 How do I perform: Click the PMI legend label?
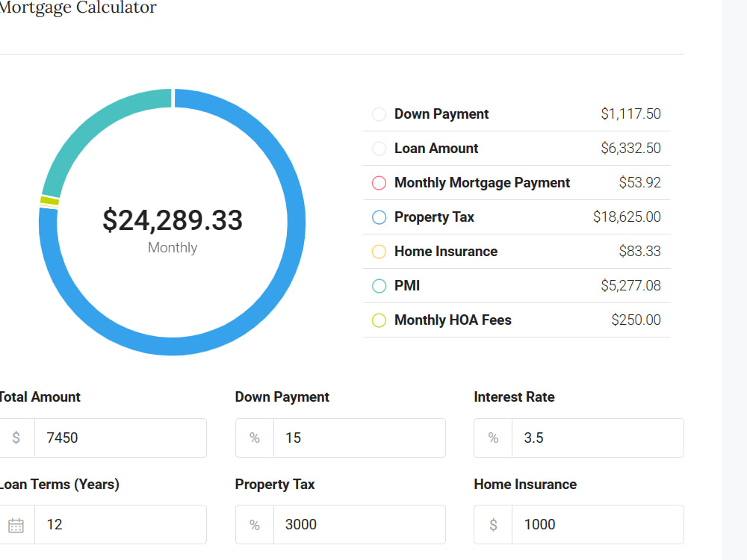coord(407,286)
